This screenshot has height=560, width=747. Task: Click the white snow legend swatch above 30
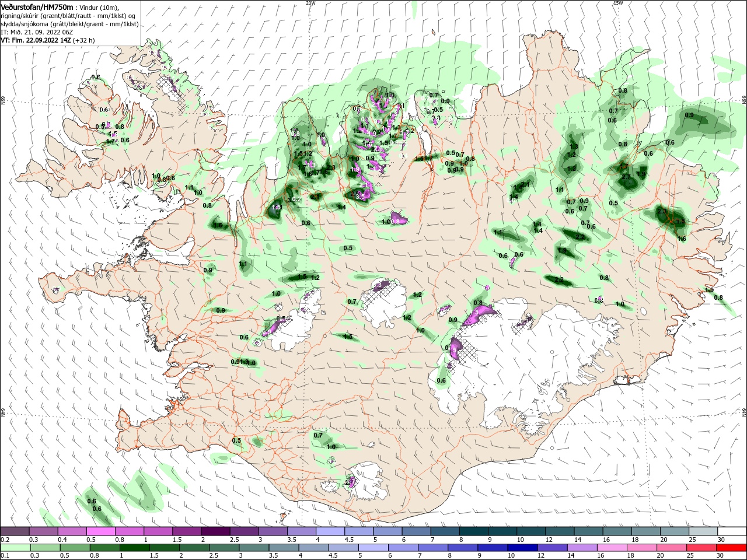732,531
